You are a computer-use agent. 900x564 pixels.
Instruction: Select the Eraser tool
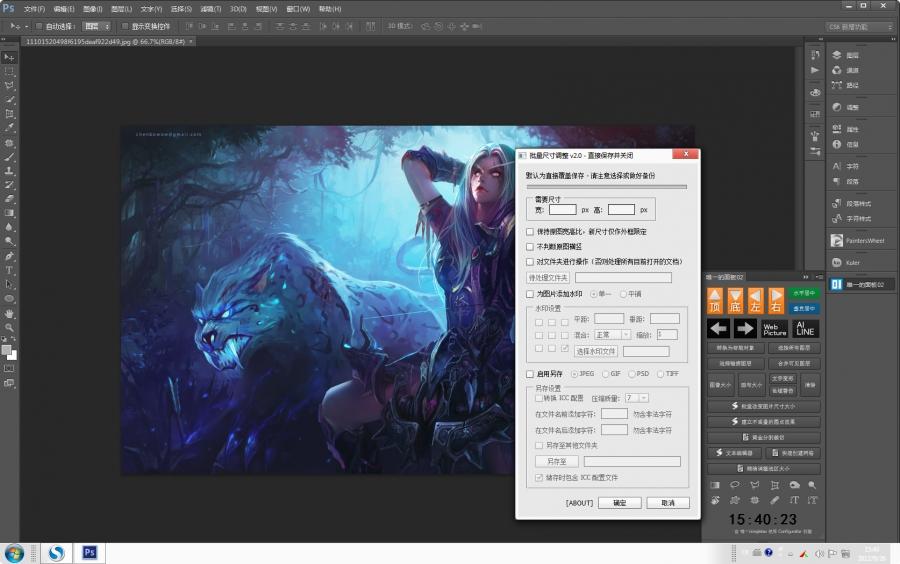point(9,199)
